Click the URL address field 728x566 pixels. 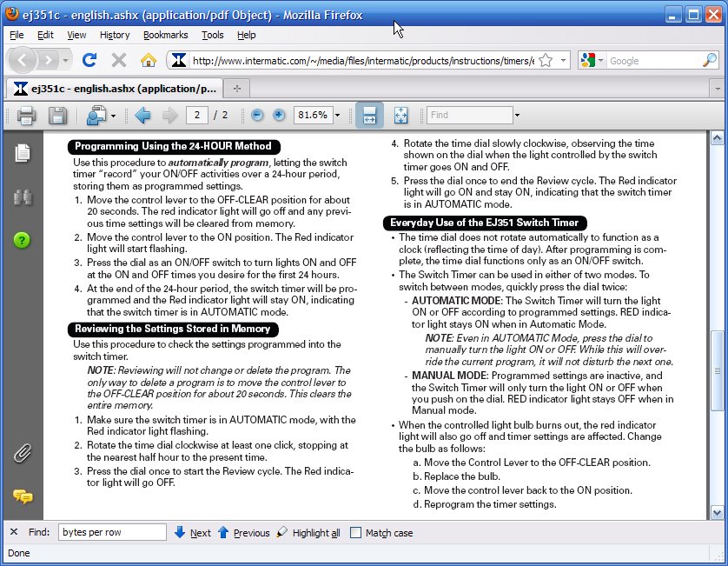tap(363, 60)
